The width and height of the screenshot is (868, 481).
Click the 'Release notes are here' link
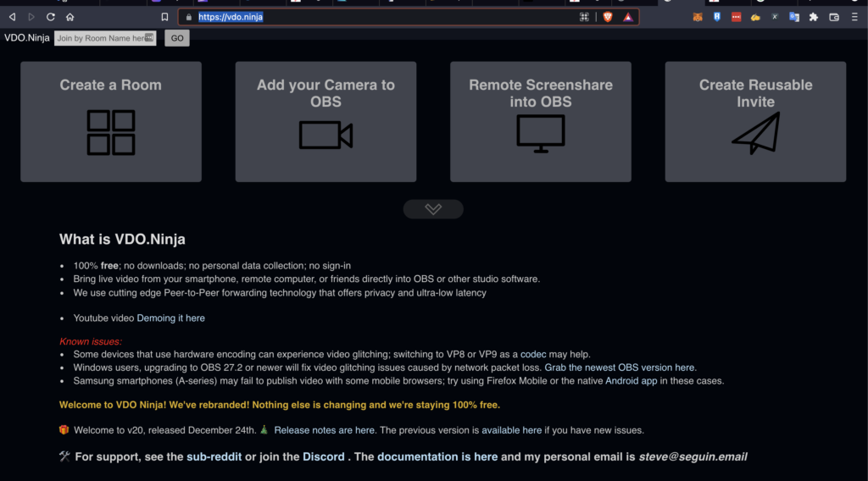325,430
